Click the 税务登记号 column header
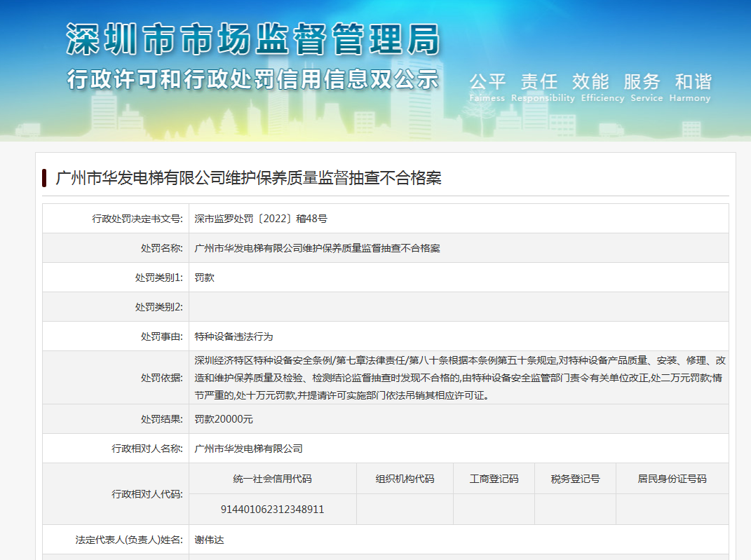The height and width of the screenshot is (560, 751). 575,479
